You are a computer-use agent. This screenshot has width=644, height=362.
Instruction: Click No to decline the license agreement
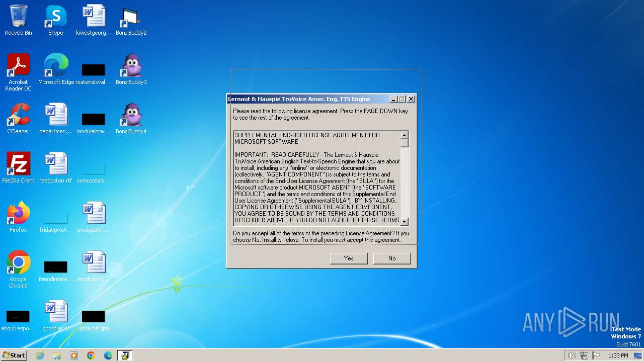tap(392, 258)
